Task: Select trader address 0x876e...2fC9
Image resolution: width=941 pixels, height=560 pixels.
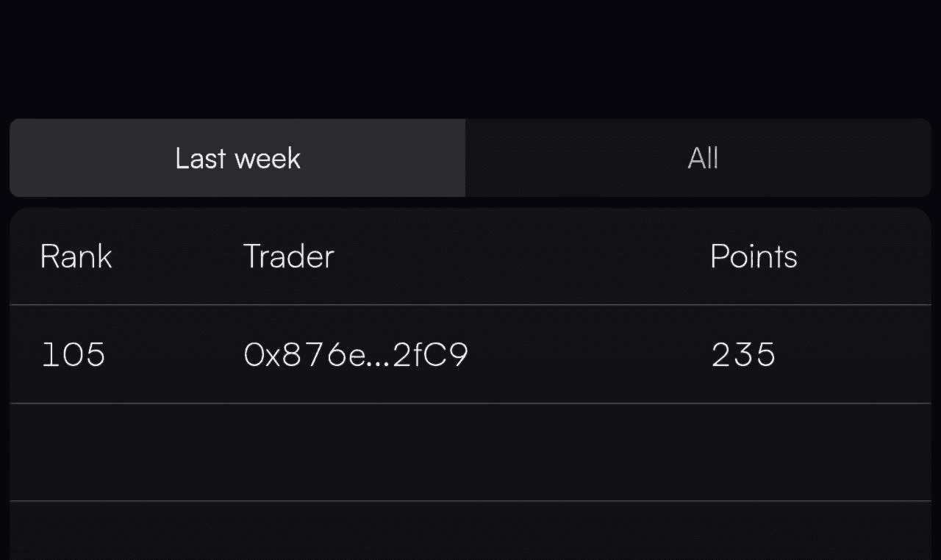Action: [356, 355]
